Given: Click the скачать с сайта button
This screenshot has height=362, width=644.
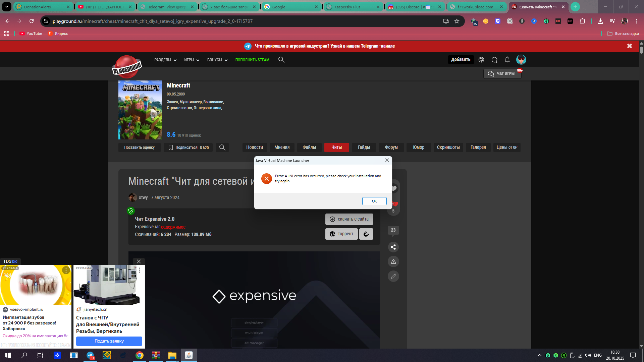Looking at the screenshot, I should tap(349, 219).
